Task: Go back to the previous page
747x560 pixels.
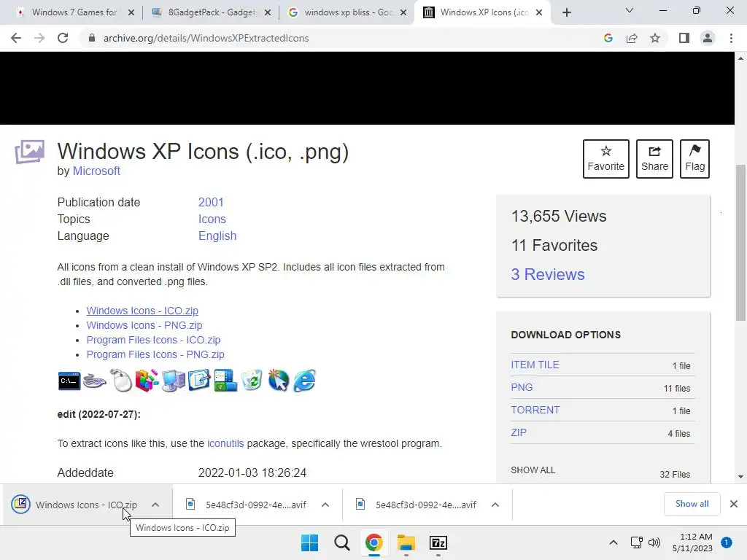Action: [16, 38]
